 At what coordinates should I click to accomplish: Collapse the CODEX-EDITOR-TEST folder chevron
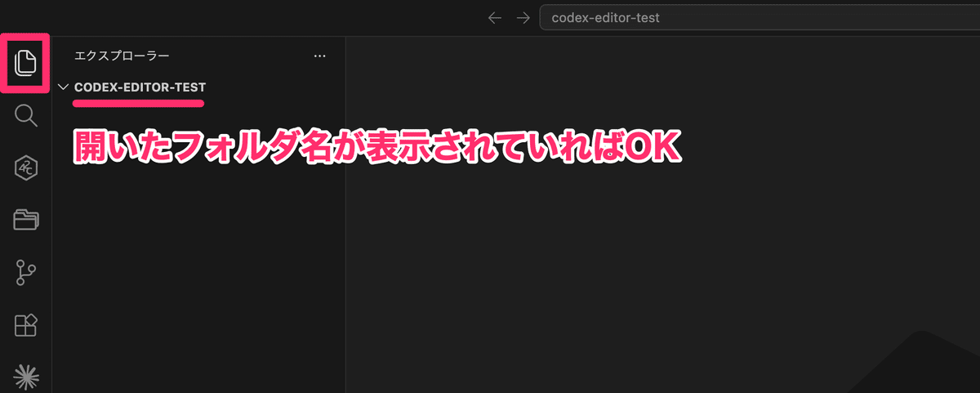click(64, 87)
